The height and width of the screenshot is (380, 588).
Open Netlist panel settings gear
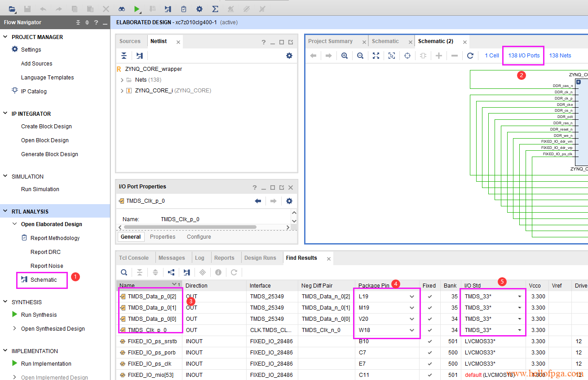click(289, 56)
